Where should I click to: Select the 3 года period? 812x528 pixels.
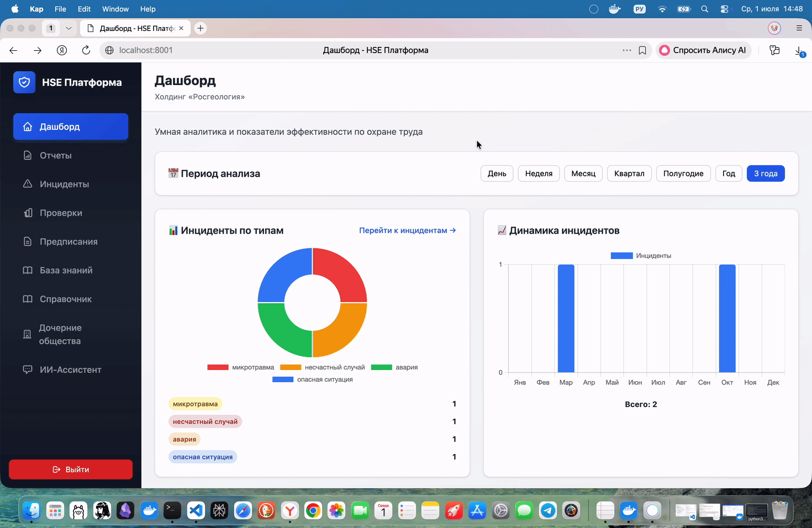pos(766,173)
